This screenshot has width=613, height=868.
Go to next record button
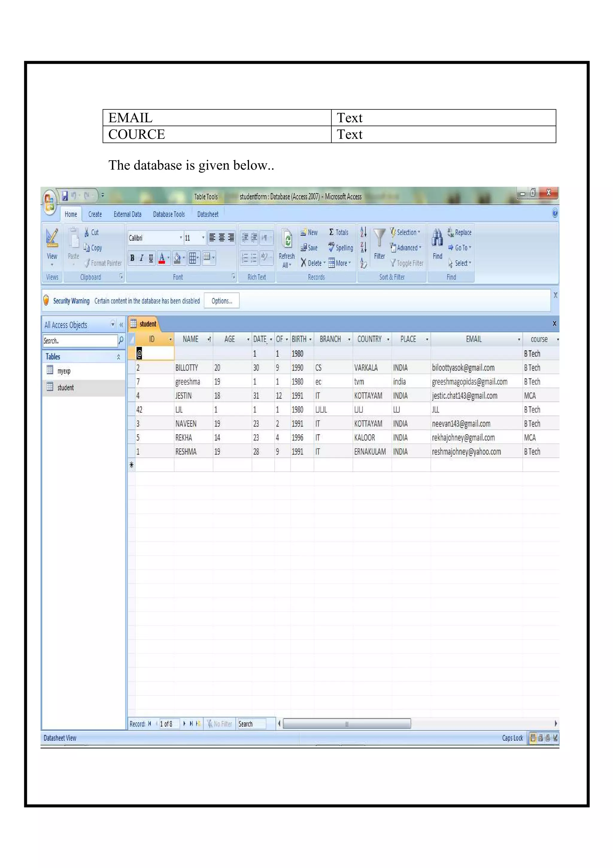pos(184,724)
